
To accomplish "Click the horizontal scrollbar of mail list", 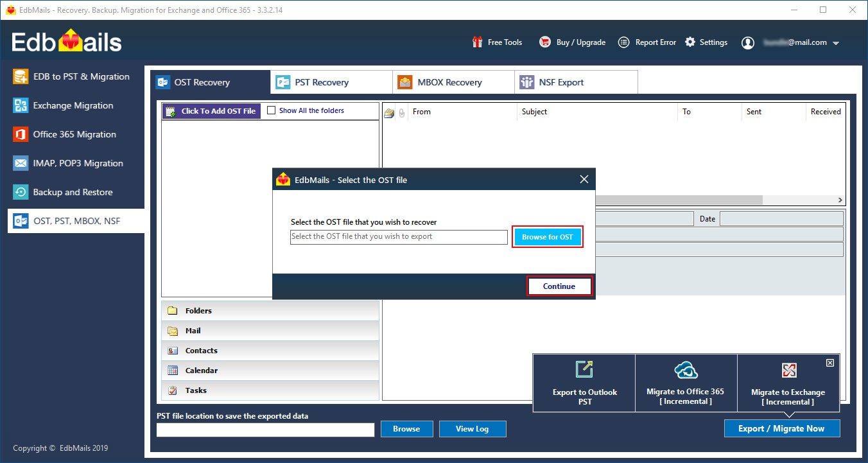I will (x=679, y=200).
